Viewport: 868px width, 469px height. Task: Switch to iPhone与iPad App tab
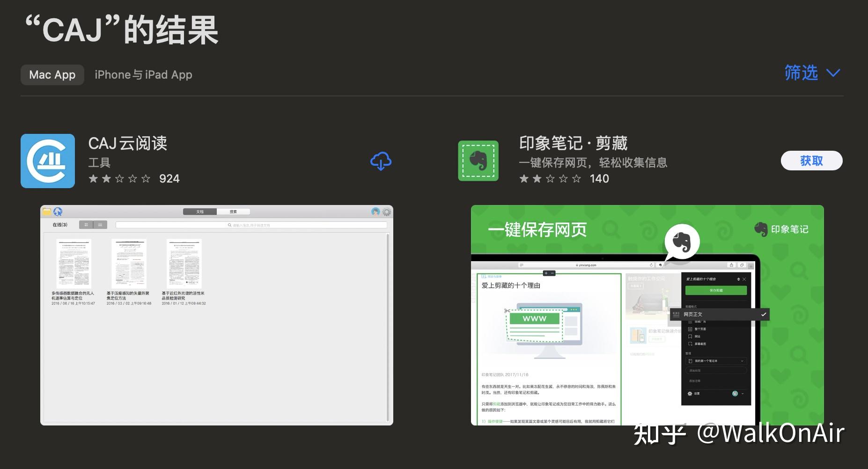(143, 75)
